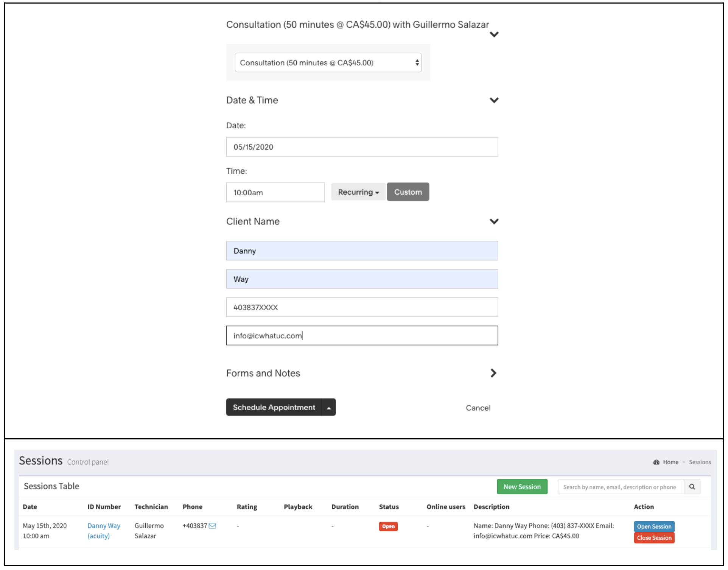Open the Danny Way (acuity) session link
This screenshot has width=728, height=570.
point(104,531)
